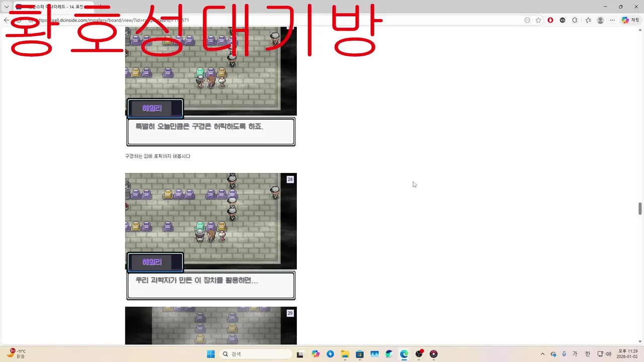The height and width of the screenshot is (362, 644).
Task: Switch to Microsoft Edge on the taskbar
Action: (404, 354)
